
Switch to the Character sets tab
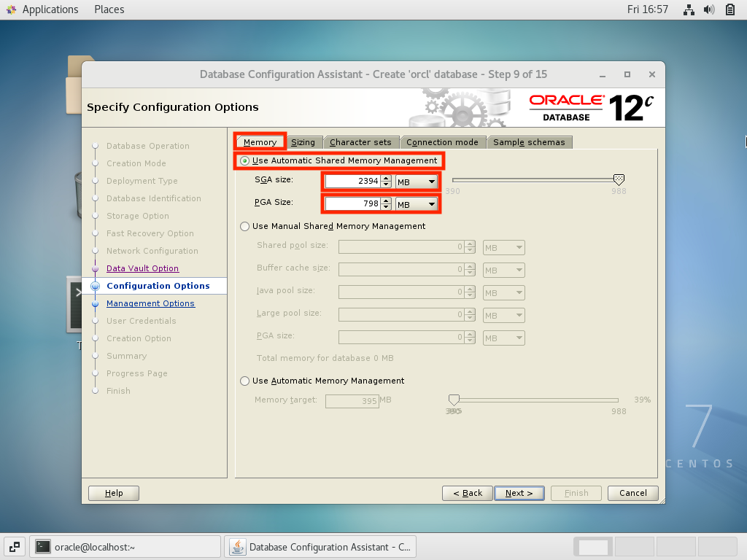pyautogui.click(x=360, y=142)
